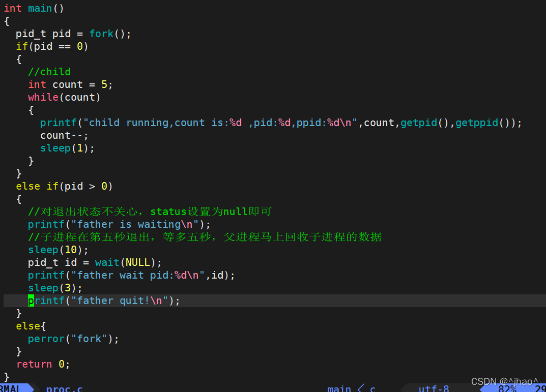The image size is (546, 392).
Task: Click the '82%' position indicator in status line
Action: [507, 388]
